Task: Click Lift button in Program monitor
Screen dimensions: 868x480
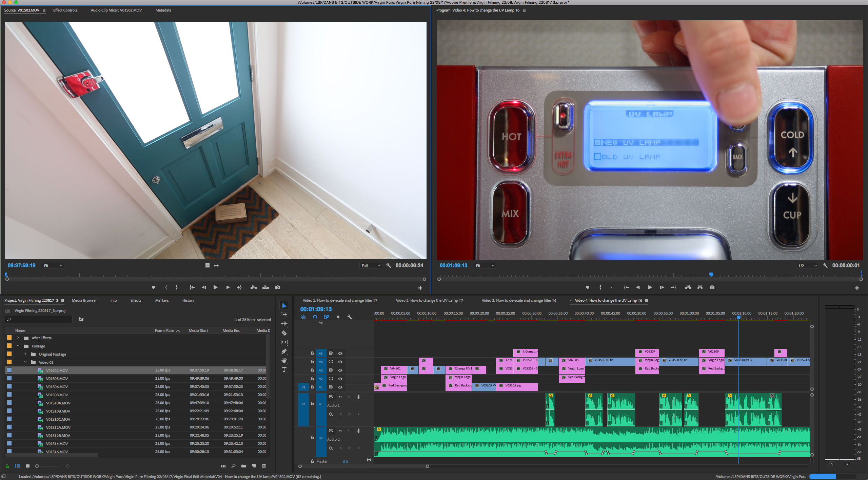Action: tap(688, 287)
